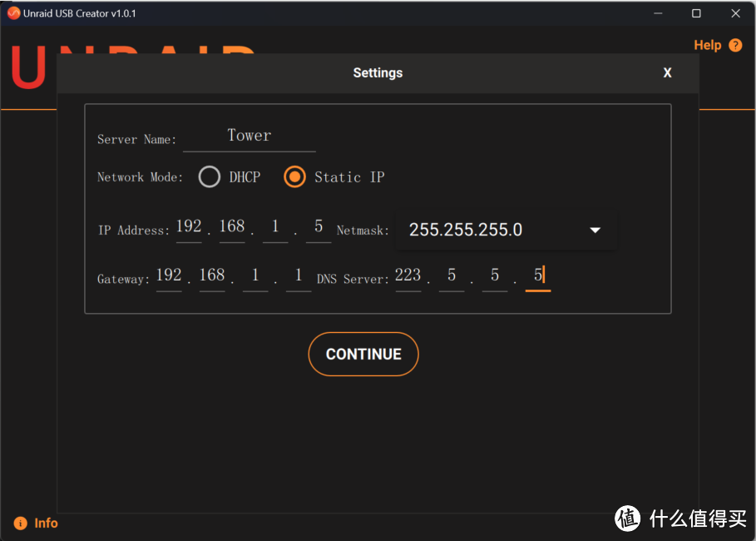Open the Netmask dropdown arrow
This screenshot has height=541, width=756.
[x=595, y=231]
